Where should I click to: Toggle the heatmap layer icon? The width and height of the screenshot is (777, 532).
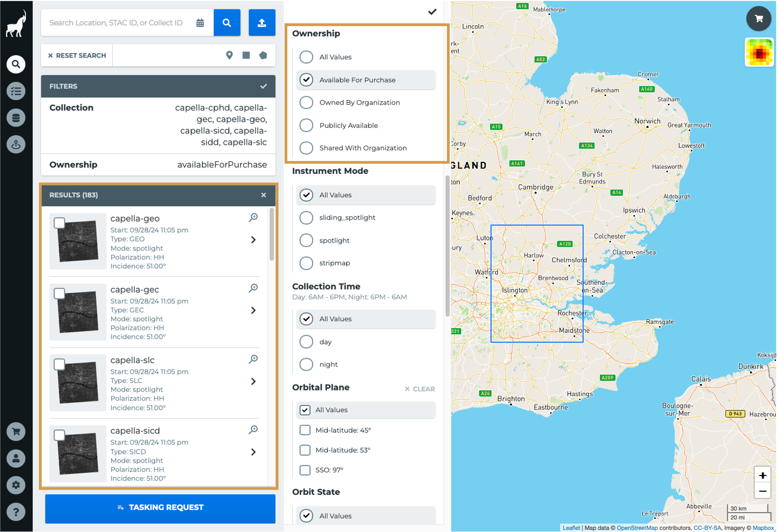coord(759,52)
